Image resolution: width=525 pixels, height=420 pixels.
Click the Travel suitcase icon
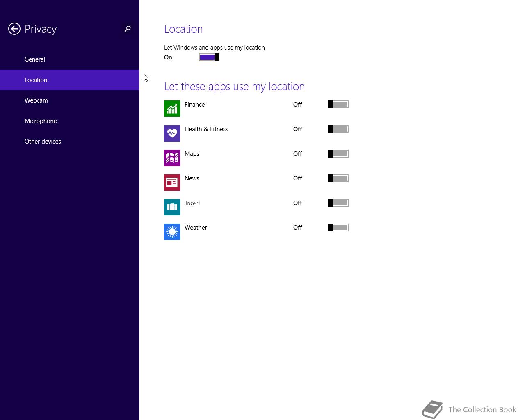[172, 207]
